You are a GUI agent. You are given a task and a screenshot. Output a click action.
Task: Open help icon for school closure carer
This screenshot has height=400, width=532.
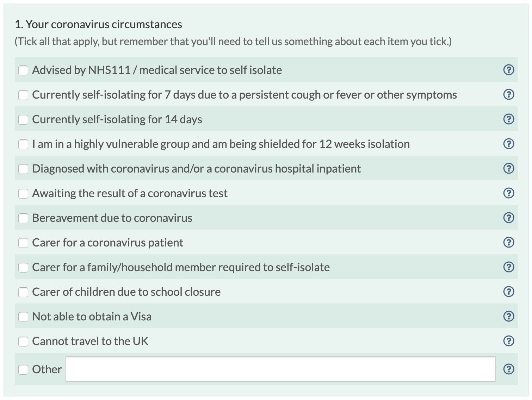(508, 292)
